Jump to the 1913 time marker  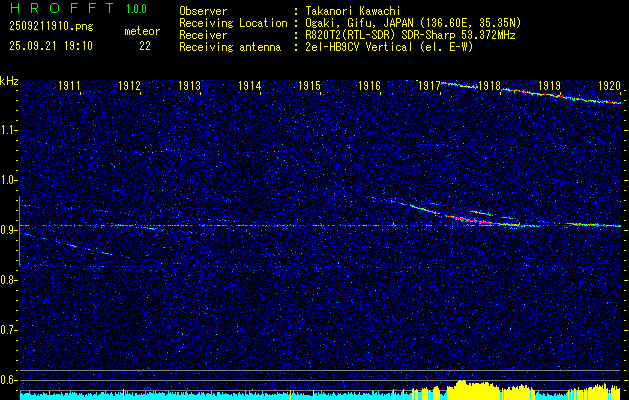190,86
